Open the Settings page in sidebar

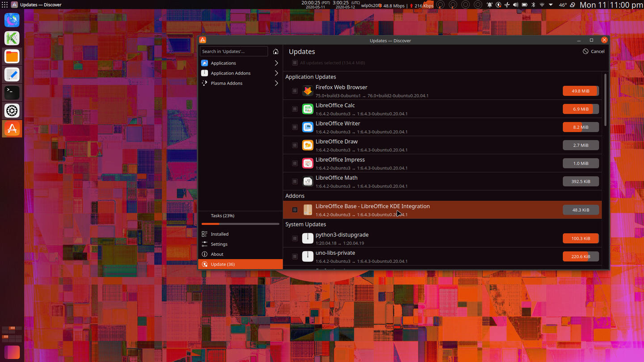click(x=240, y=244)
